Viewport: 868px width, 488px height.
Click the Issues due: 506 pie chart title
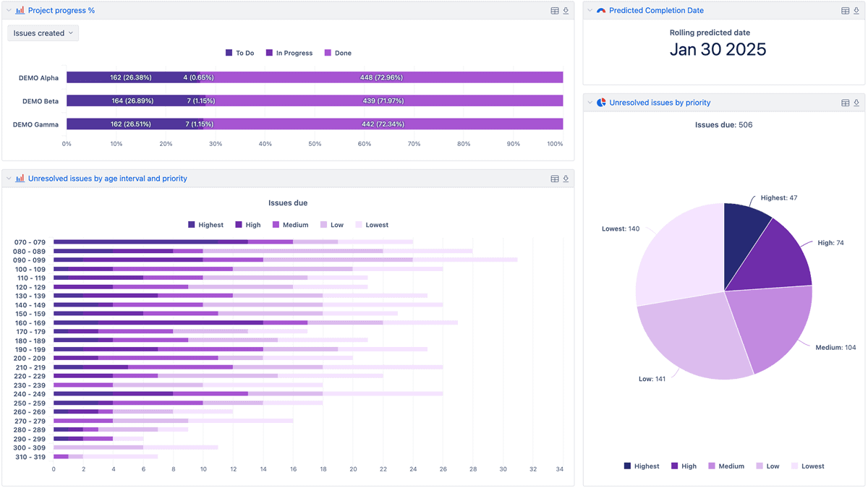723,125
